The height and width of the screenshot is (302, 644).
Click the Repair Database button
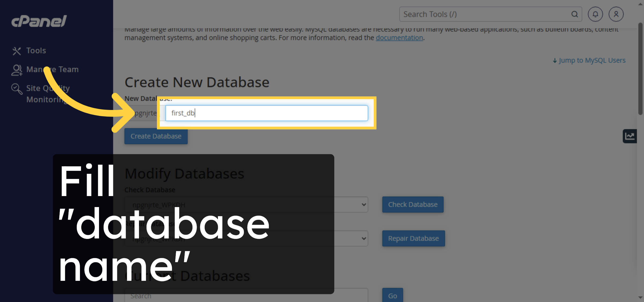click(413, 238)
